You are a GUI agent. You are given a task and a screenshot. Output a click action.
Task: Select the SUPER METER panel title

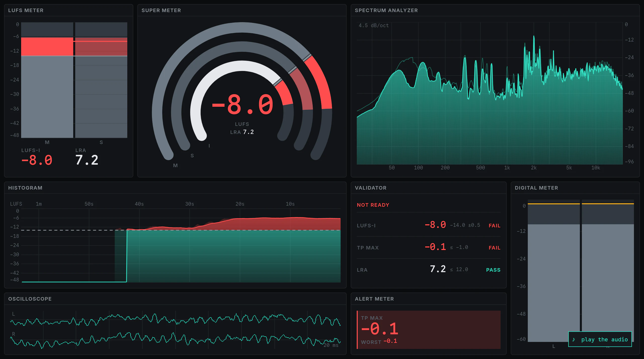click(161, 10)
